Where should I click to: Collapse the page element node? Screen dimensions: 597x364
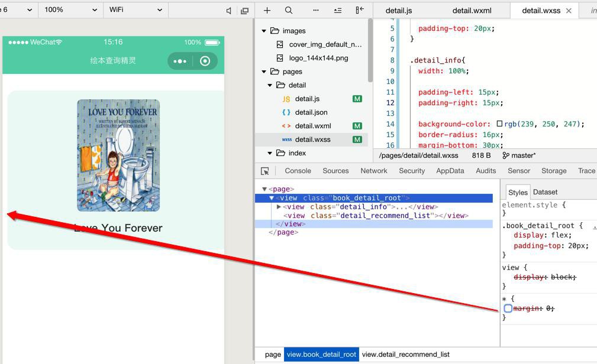click(264, 189)
